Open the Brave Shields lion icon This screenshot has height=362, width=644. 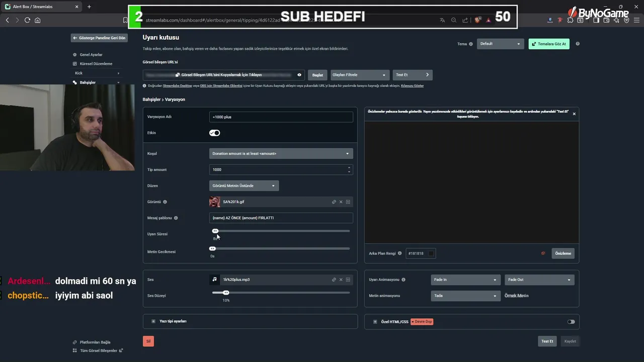coord(478,20)
